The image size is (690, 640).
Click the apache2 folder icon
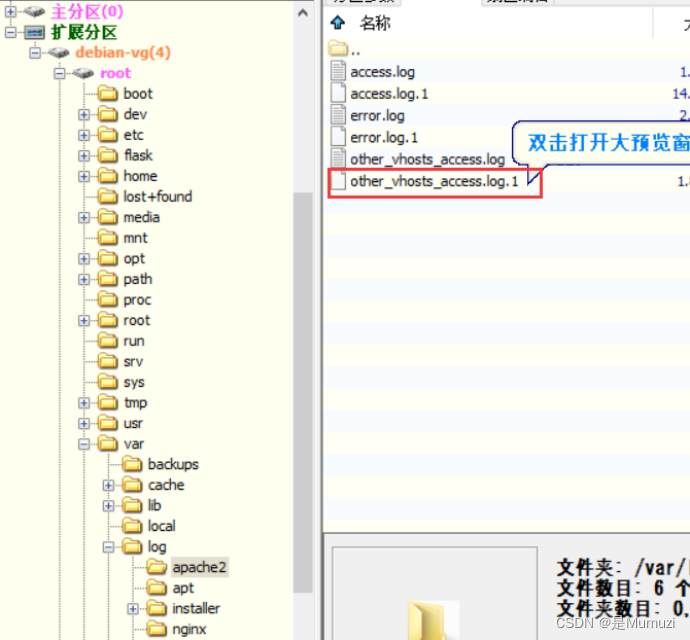(157, 567)
